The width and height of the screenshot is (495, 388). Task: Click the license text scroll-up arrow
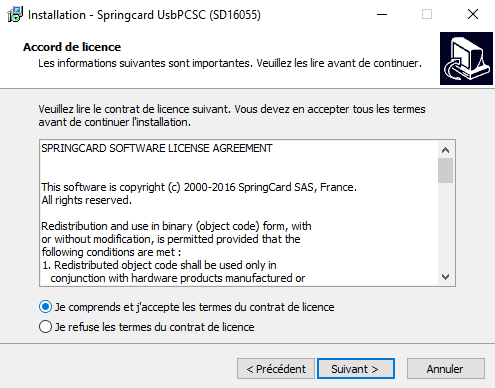click(445, 150)
